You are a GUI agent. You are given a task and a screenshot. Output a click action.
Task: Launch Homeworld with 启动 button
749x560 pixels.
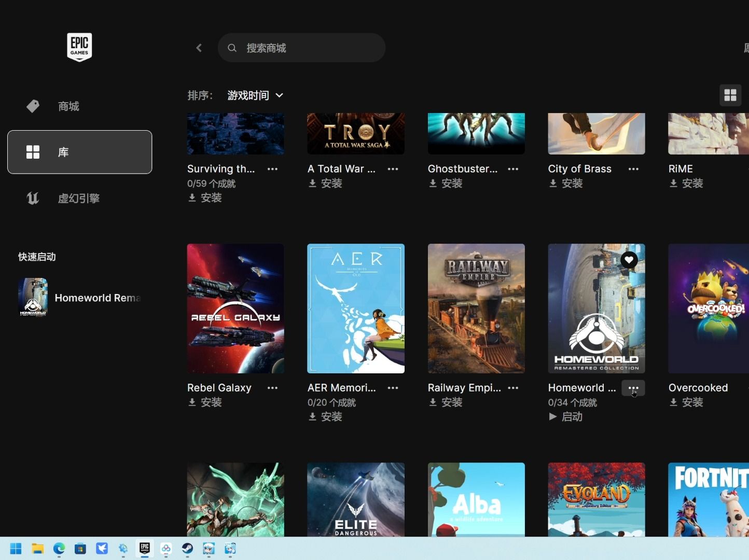[566, 416]
